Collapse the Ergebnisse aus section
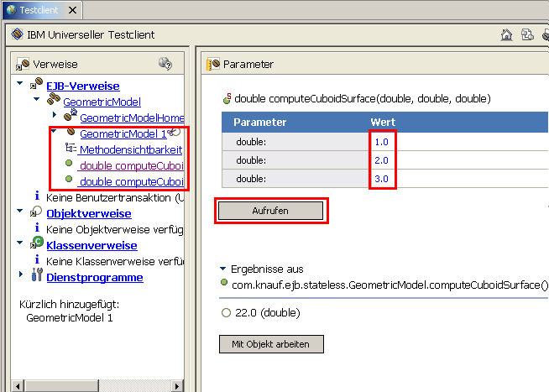This screenshot has width=549, height=392. point(222,269)
